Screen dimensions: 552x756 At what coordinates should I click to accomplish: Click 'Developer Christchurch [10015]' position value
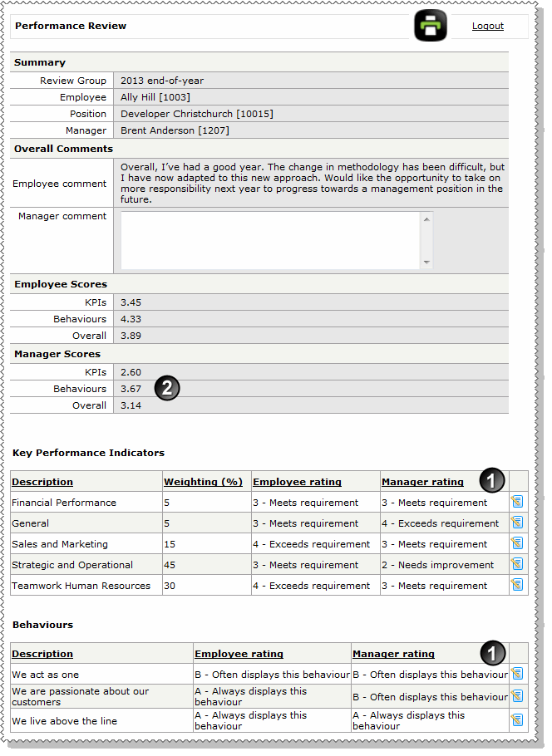pyautogui.click(x=197, y=114)
